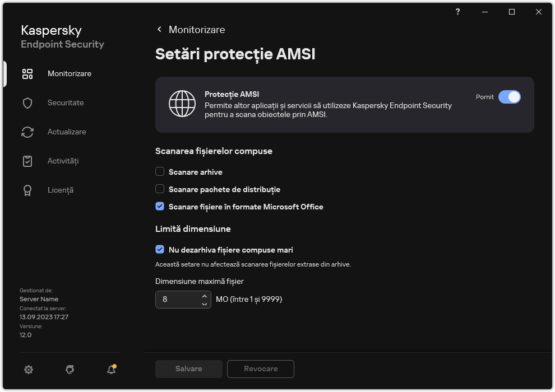
Task: Open Monitorizare from the sidebar
Action: [x=68, y=73]
